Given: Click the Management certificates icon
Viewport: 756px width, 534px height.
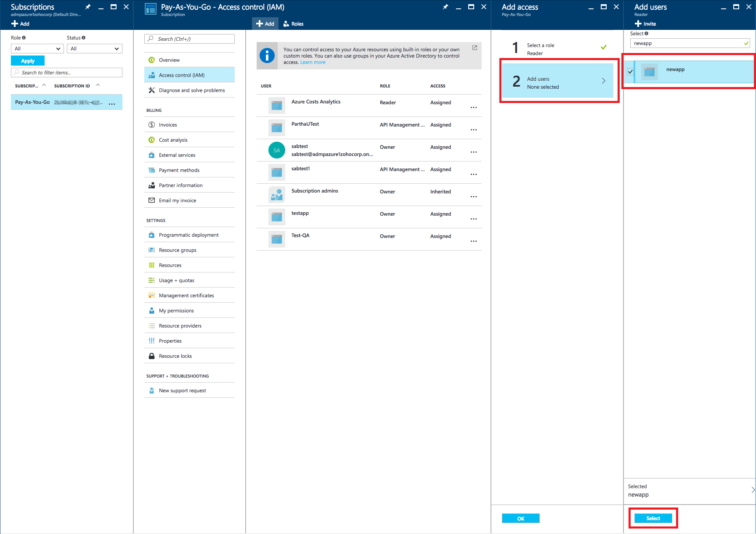Looking at the screenshot, I should 151,296.
